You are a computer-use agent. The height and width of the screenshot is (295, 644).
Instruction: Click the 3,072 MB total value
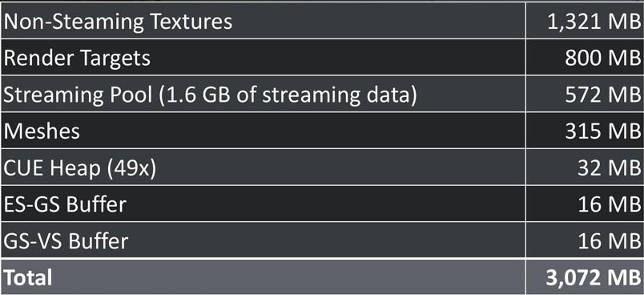point(593,278)
